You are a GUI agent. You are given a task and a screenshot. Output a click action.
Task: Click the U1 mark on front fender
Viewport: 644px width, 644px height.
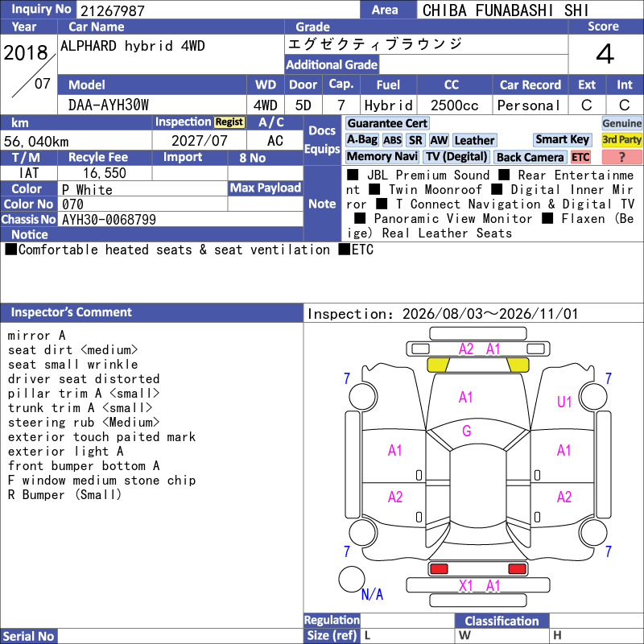coord(564,402)
